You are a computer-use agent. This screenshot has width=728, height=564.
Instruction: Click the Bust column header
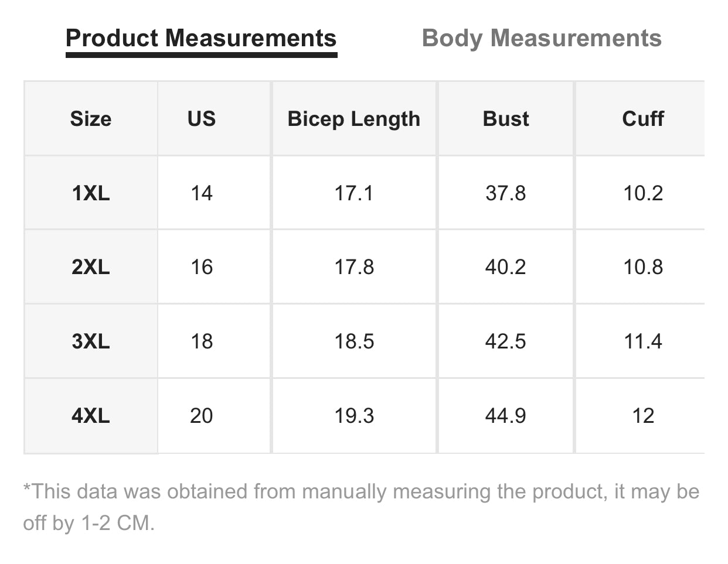click(505, 119)
